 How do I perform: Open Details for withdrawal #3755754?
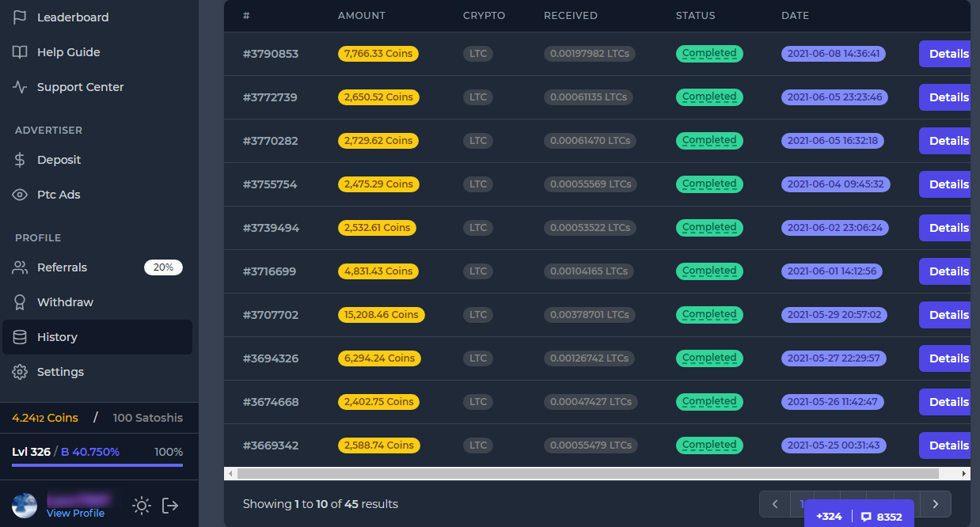coord(946,184)
